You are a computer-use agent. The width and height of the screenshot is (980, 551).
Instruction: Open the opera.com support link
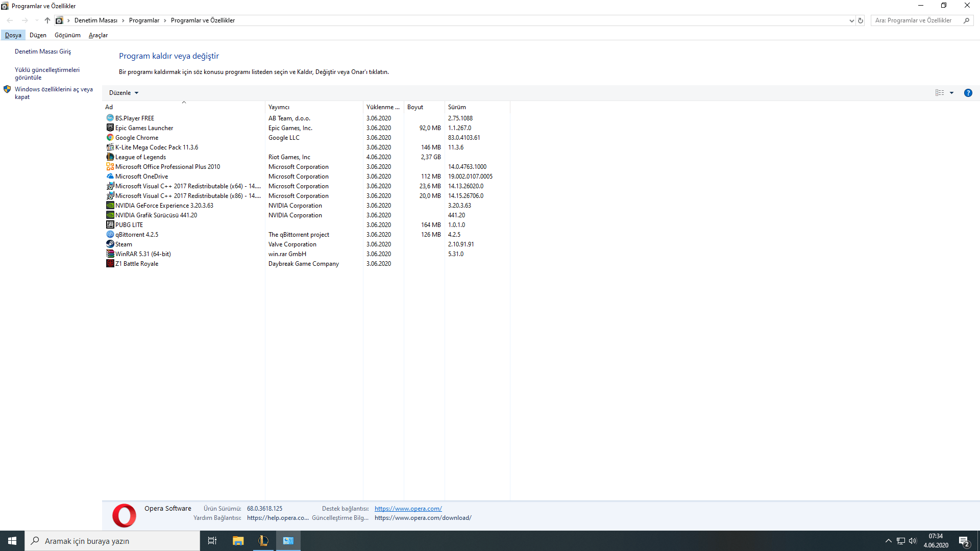coord(408,509)
